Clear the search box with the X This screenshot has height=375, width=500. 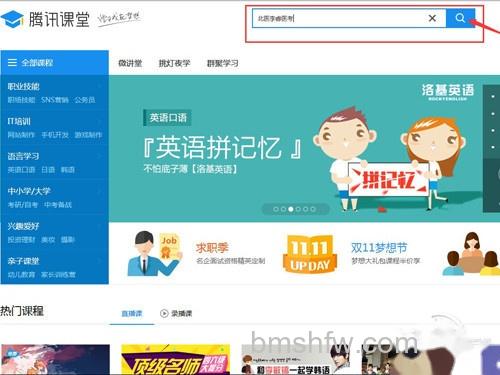point(432,18)
